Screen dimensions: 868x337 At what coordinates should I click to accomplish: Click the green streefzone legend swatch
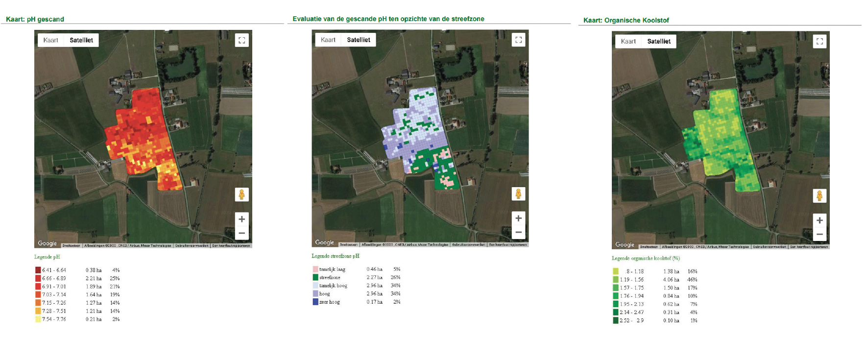(315, 277)
